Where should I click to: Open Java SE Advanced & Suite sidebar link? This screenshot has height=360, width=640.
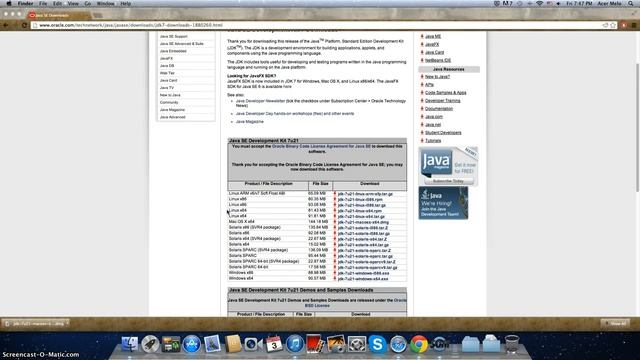[x=182, y=44]
